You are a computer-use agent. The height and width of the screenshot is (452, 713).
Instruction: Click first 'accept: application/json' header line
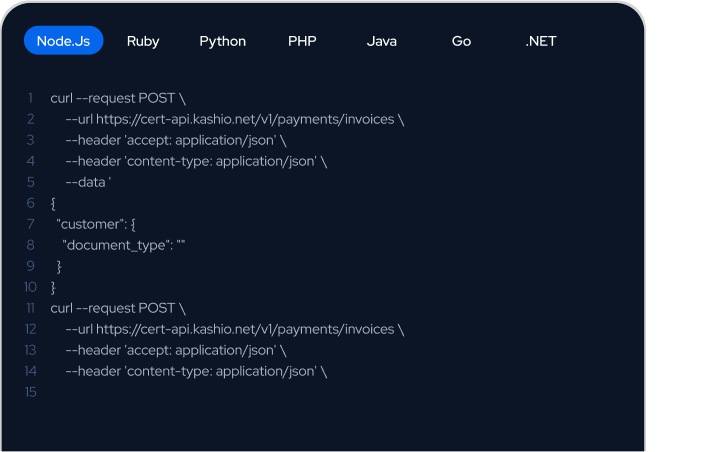pos(176,141)
